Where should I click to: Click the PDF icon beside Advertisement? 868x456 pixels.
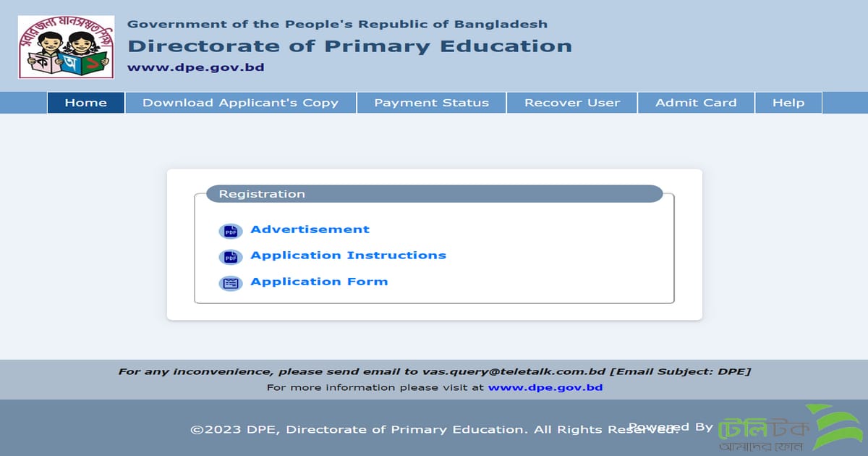click(x=230, y=231)
